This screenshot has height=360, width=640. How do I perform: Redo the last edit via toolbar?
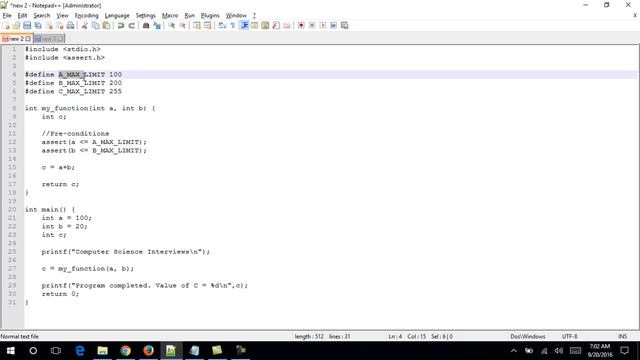(131, 25)
